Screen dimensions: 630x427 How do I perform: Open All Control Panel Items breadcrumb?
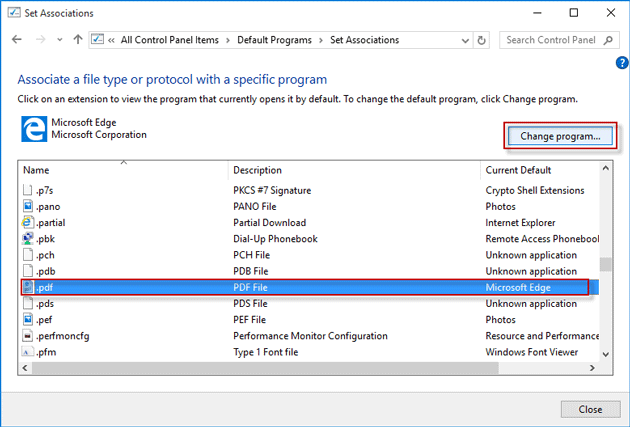click(170, 40)
